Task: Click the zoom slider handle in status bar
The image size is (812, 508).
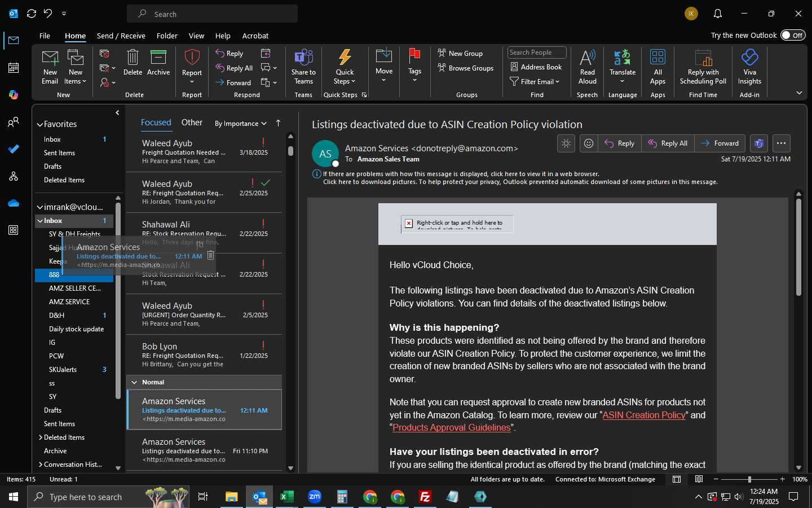Action: 749,479
